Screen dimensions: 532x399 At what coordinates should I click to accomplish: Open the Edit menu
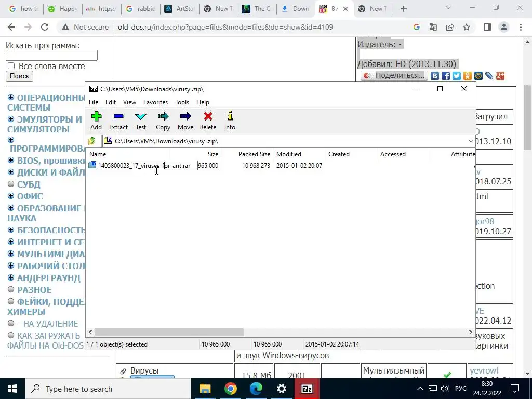point(111,102)
